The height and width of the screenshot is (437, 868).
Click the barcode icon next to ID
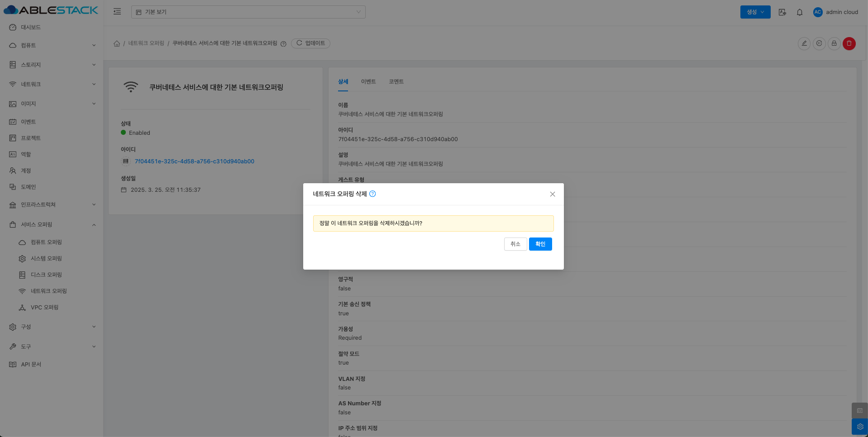click(126, 161)
